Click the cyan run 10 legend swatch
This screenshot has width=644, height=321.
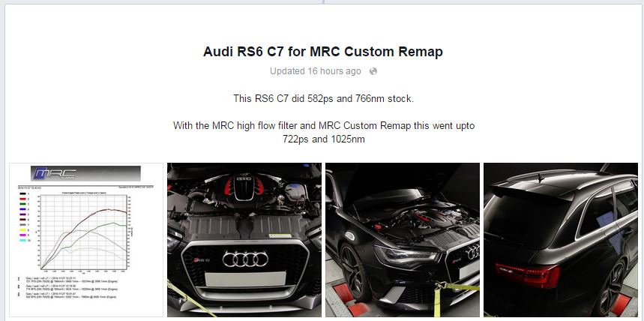[22, 240]
